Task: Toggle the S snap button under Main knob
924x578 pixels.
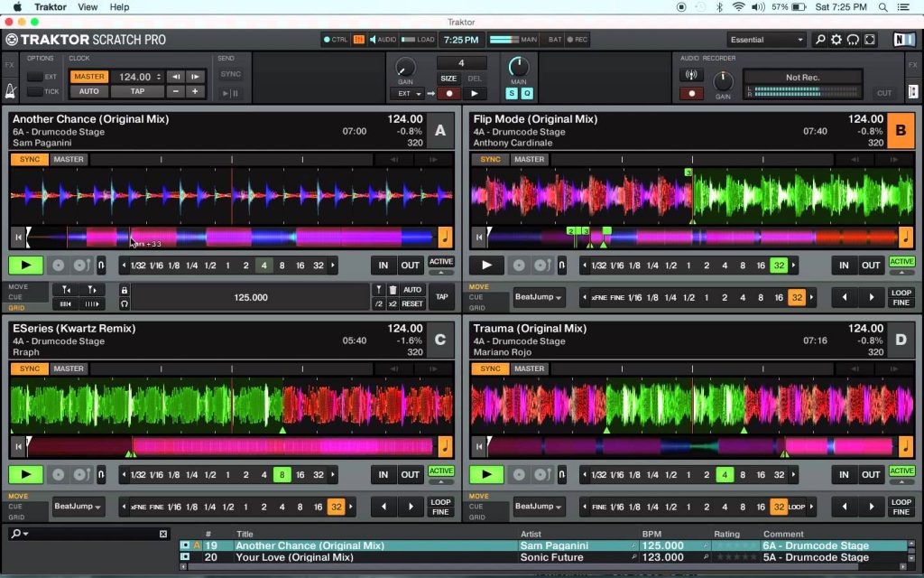Action: (x=511, y=93)
